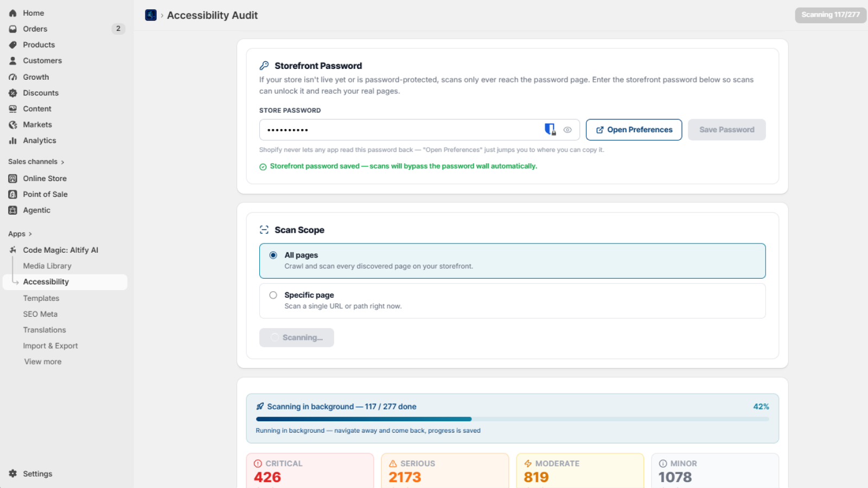
Task: Click the Save Password button
Action: (727, 130)
